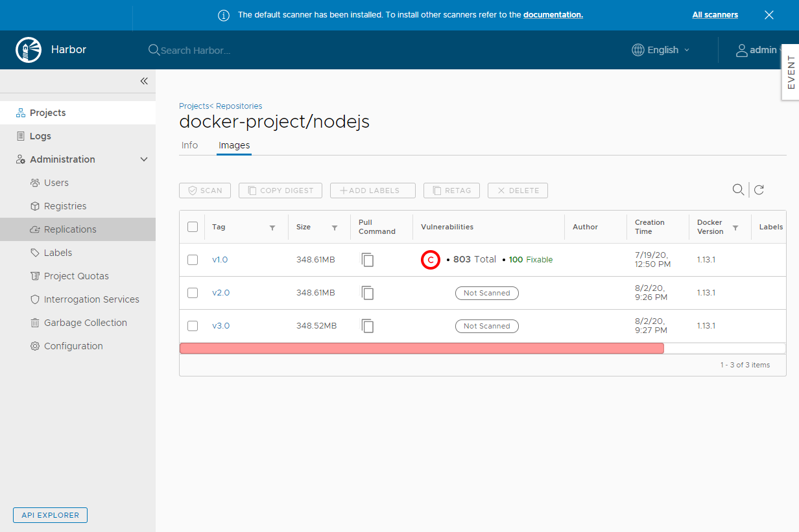The width and height of the screenshot is (799, 532).
Task: Click the Project Quotas icon
Action: [35, 276]
